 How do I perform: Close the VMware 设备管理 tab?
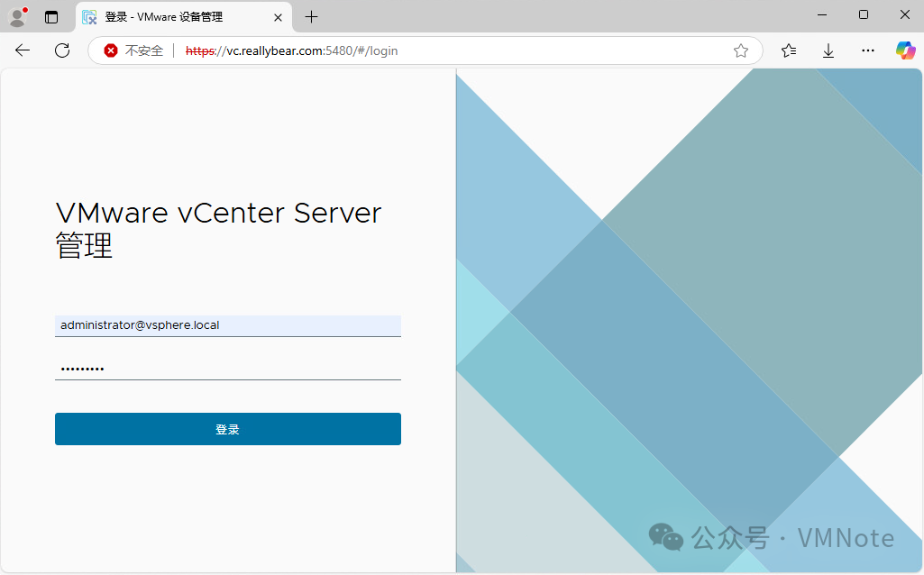(x=279, y=18)
